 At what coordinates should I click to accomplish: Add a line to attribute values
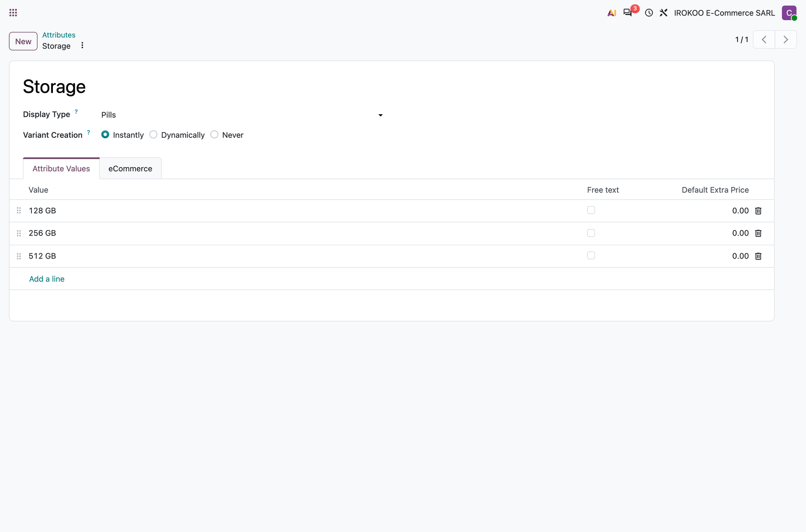tap(47, 279)
